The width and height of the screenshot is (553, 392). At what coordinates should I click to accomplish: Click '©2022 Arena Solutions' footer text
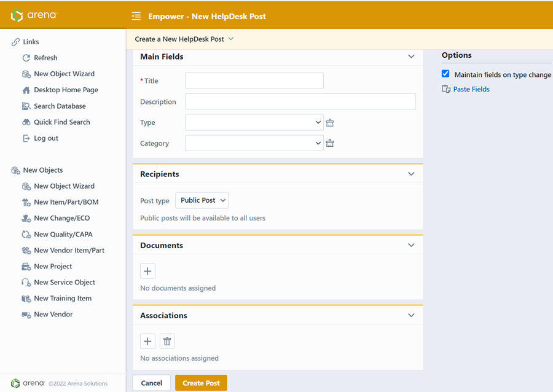point(78,383)
